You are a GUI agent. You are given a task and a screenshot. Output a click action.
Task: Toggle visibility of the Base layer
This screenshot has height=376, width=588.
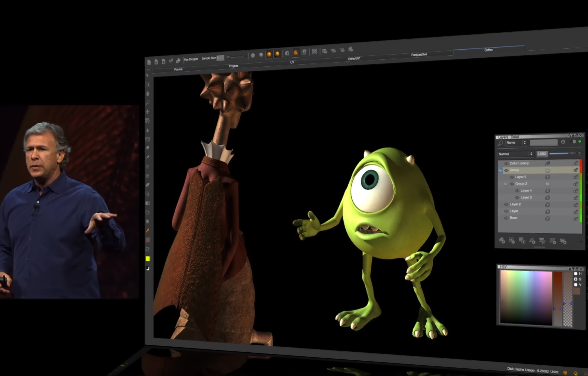pos(506,218)
